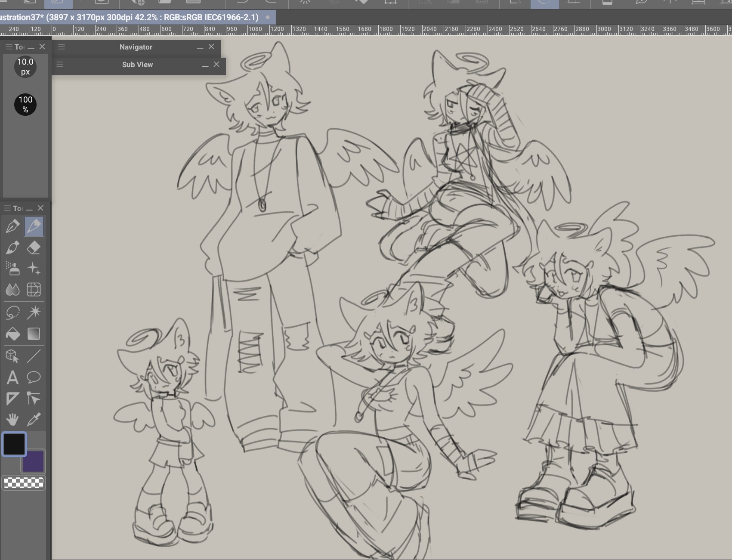Open the Sub View panel hamburger menu

(x=60, y=65)
